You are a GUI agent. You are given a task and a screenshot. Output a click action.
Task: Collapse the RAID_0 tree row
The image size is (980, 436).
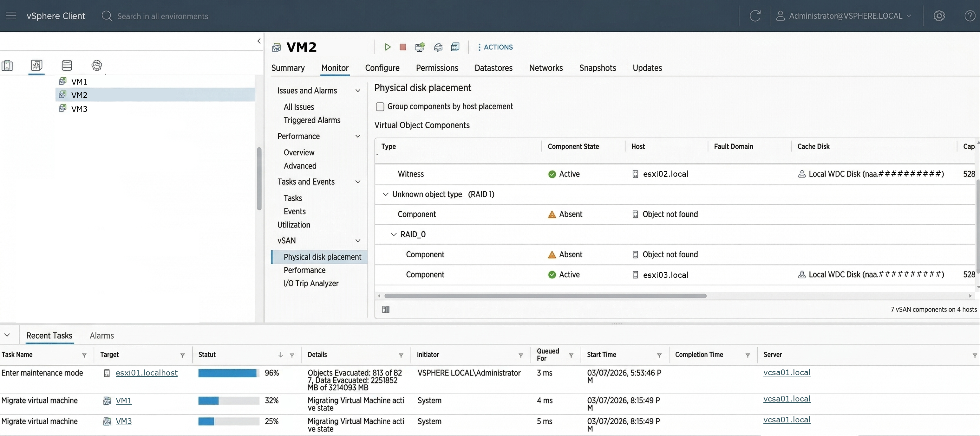click(394, 234)
